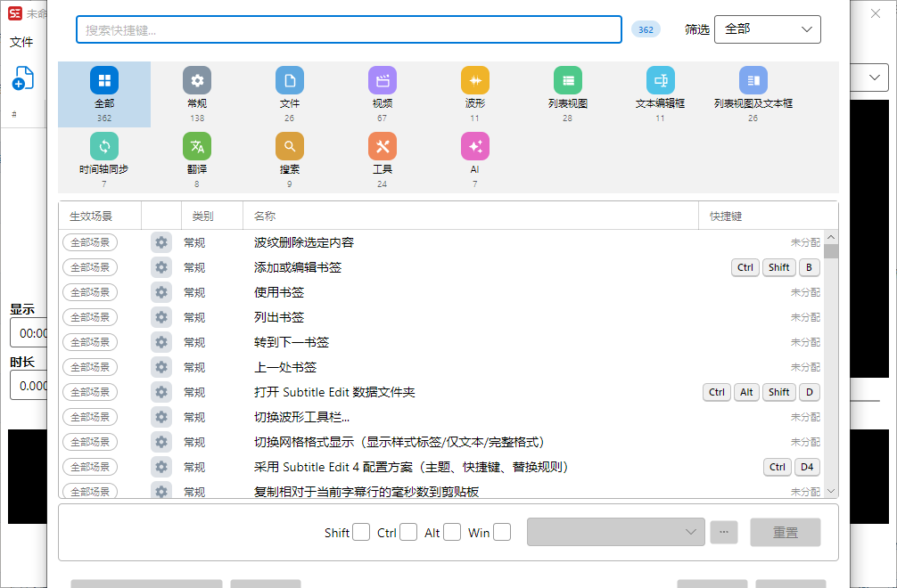Open the 工具 category icon
897x588 pixels.
point(383,146)
